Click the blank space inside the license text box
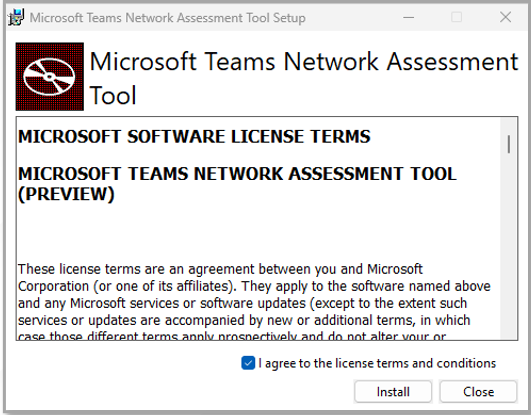This screenshot has height=415, width=531. [x=257, y=232]
